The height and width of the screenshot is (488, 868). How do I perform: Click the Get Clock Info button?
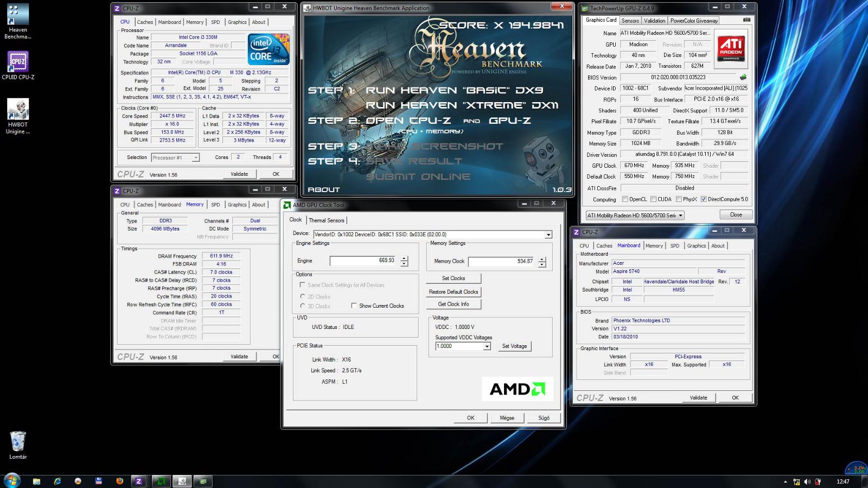[454, 305]
